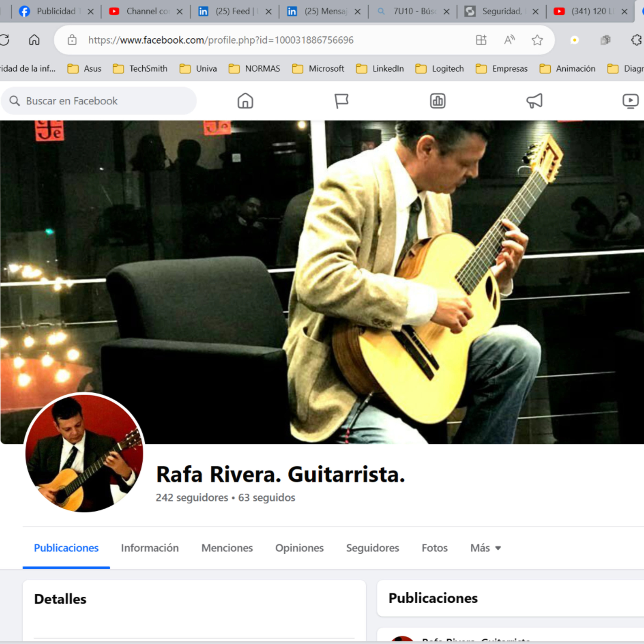Viewport: 644px width, 644px height.
Task: Close the Channel YouTube tab
Action: tap(179, 12)
